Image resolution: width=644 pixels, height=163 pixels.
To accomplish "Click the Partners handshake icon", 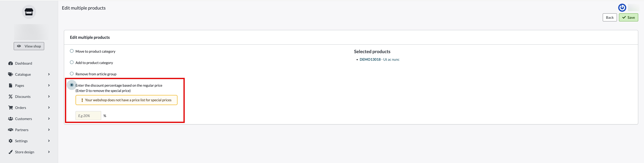I will pyautogui.click(x=10, y=130).
